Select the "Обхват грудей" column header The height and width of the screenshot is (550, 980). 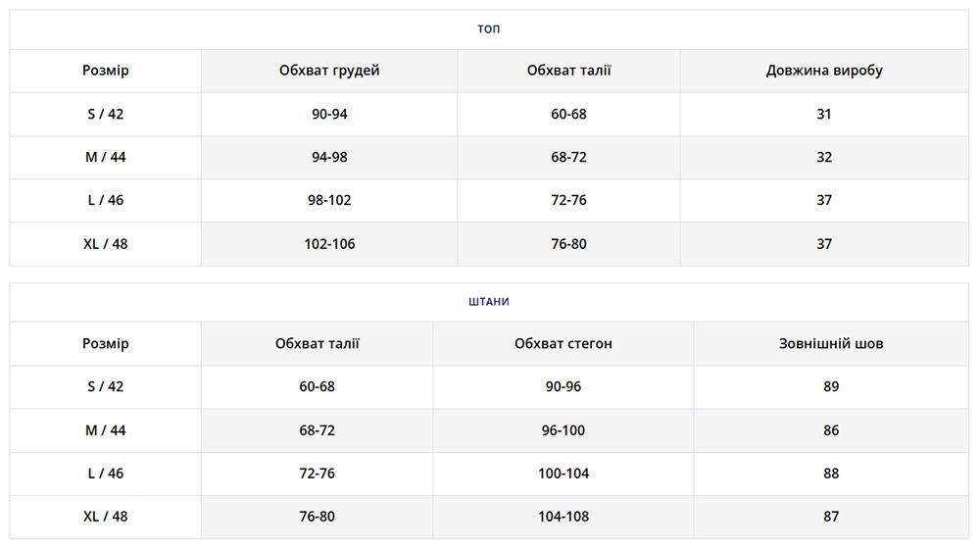329,71
